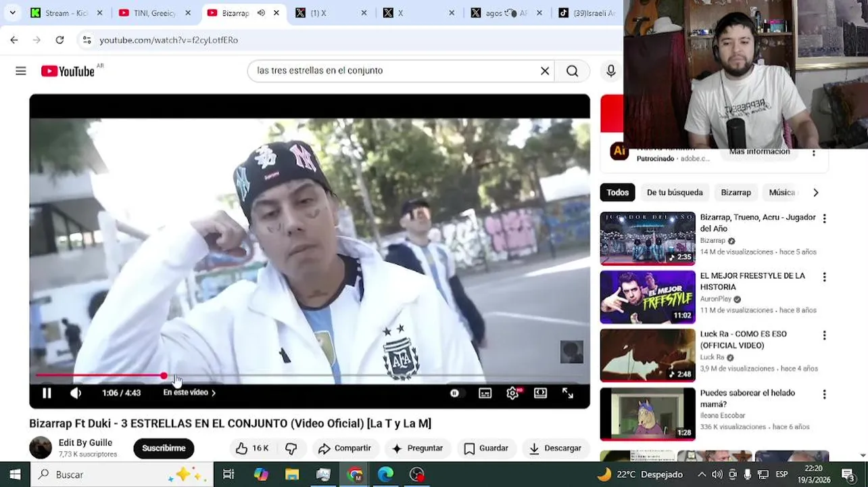Show more filter chips with arrow

815,192
